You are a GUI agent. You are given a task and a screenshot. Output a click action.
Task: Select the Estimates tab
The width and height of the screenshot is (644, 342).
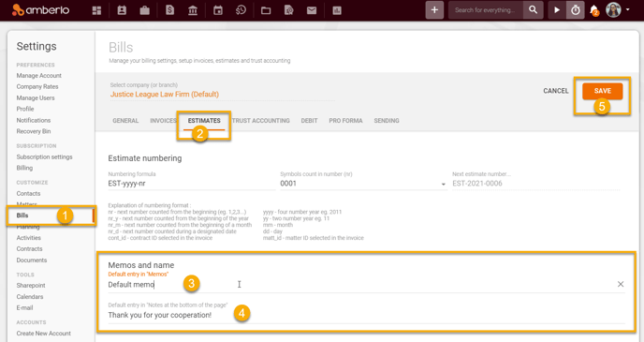pyautogui.click(x=204, y=121)
